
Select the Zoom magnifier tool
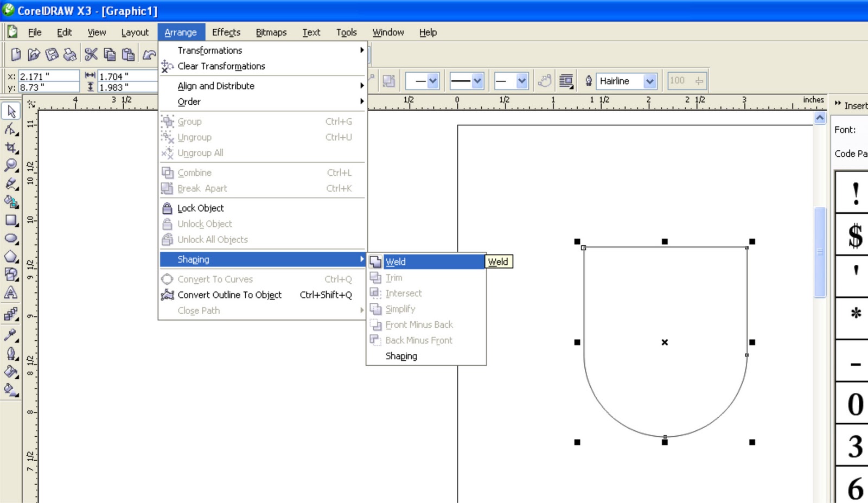[11, 165]
